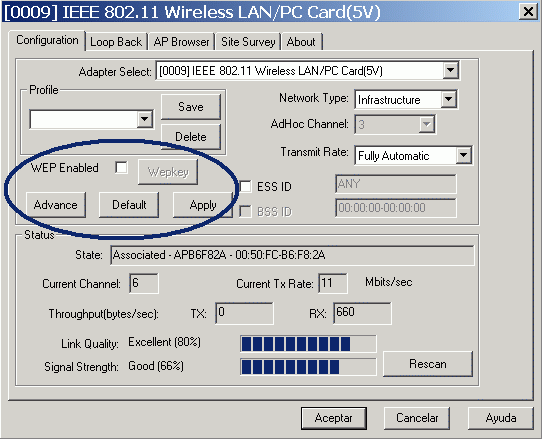Click the Apply button
542x439 pixels.
pyautogui.click(x=203, y=205)
